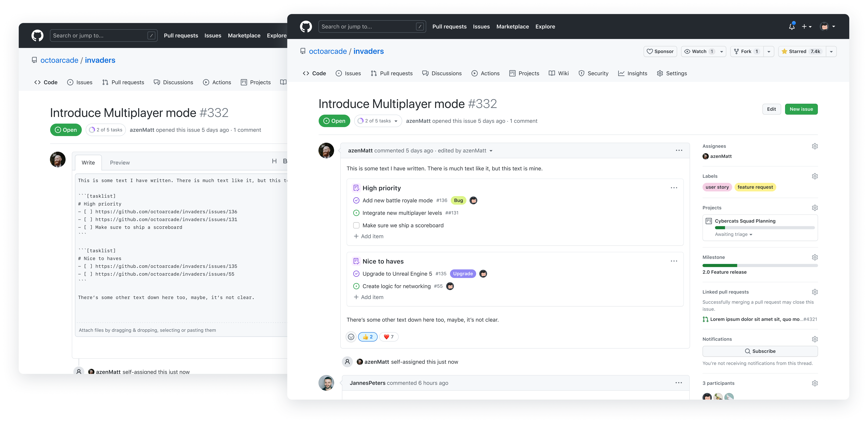The height and width of the screenshot is (423, 868).
Task: Open the Projects sidebar gear settings
Action: pyautogui.click(x=814, y=208)
